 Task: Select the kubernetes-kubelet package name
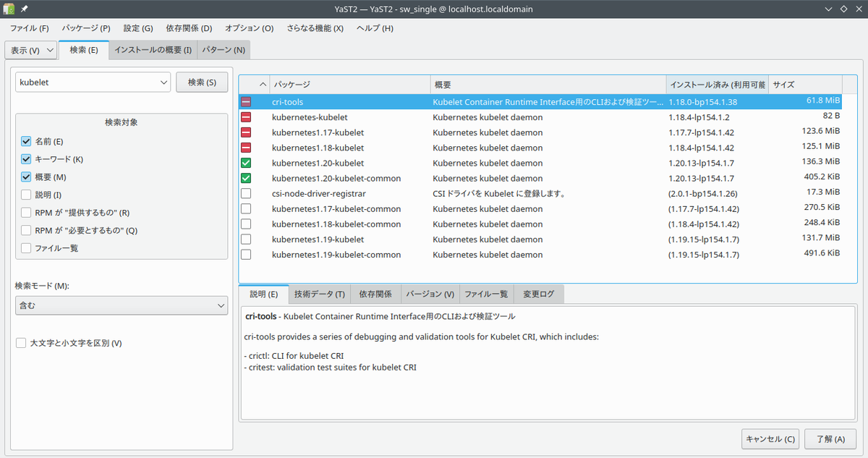pos(310,117)
